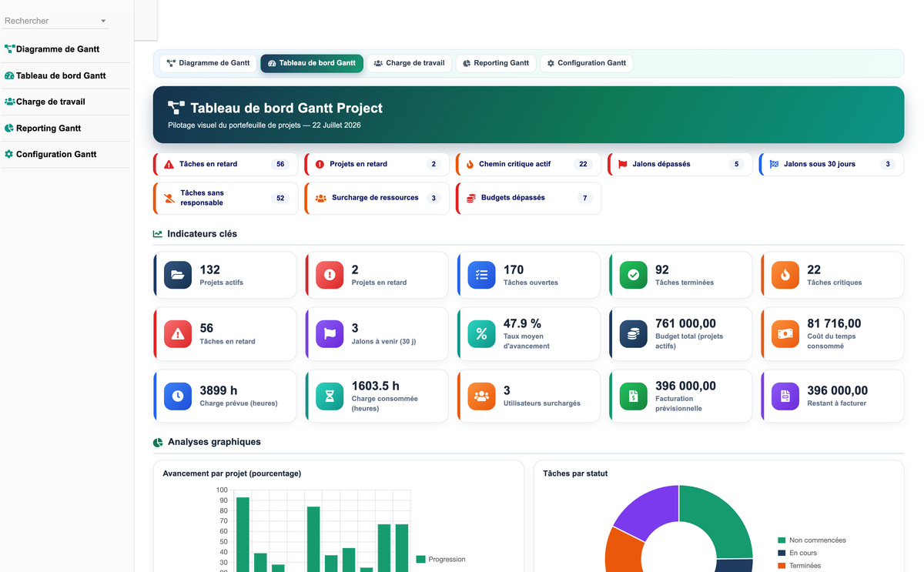Click the fire icon on Chemin critique actif alert
924x572 pixels.
tap(470, 164)
